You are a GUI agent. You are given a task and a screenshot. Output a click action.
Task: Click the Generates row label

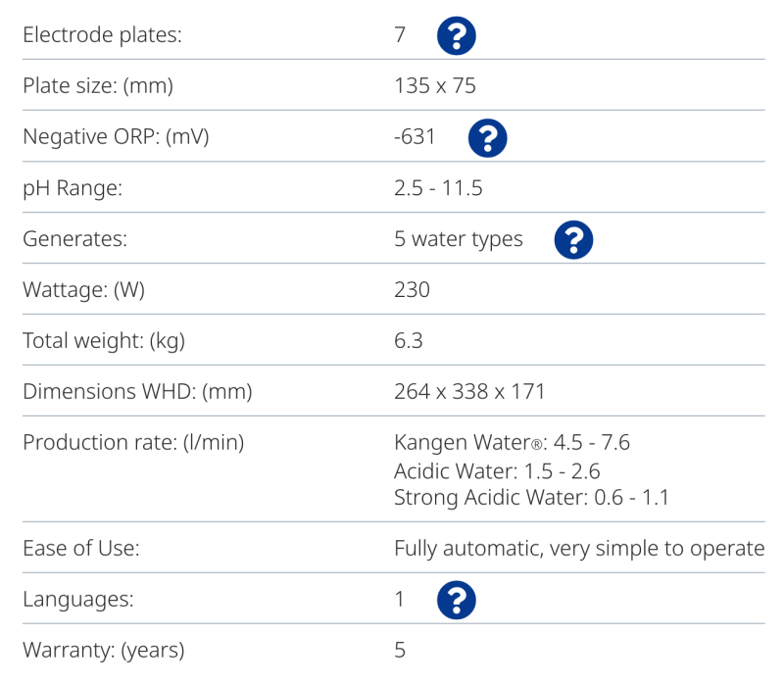click(75, 239)
